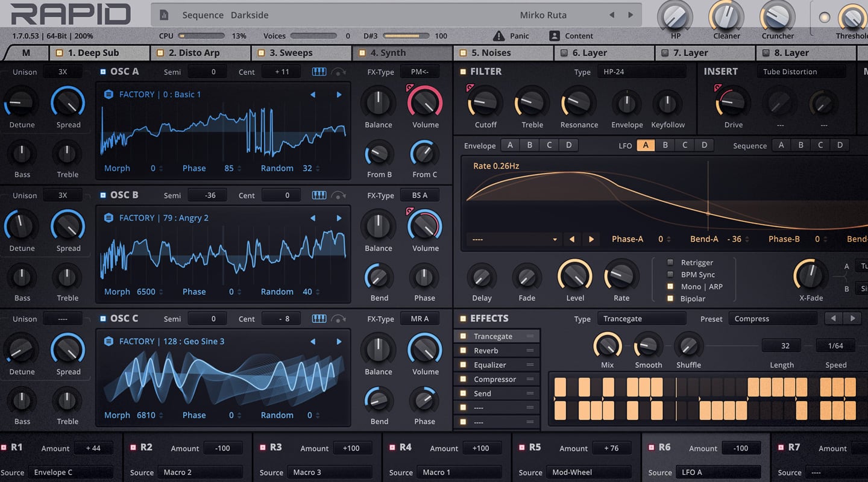Open effects Type dropdown Trancegate
Image resolution: width=868 pixels, height=482 pixels.
point(641,319)
